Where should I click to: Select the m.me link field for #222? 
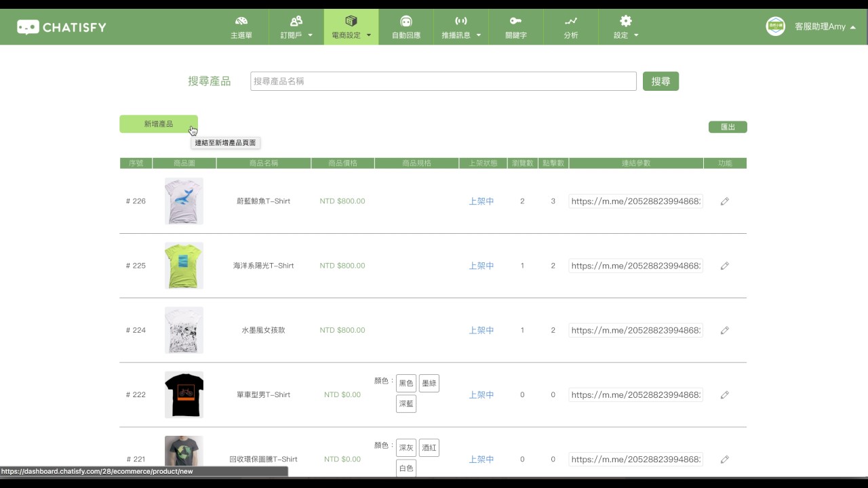pos(636,394)
